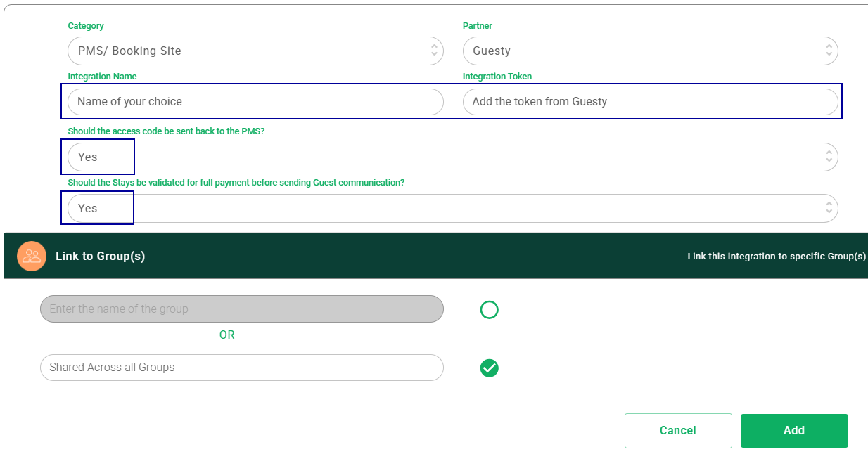The image size is (868, 454).
Task: Click 'Link this integration to specific Group(s)' text
Action: pos(777,256)
